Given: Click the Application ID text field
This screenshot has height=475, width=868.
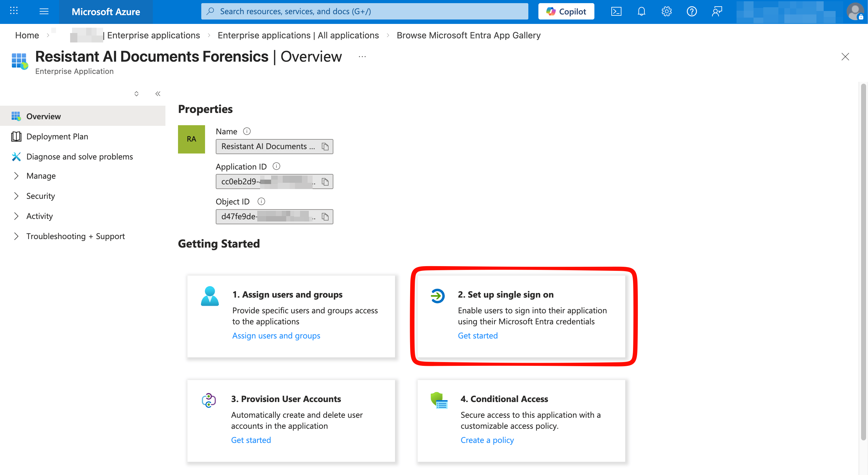Looking at the screenshot, I should (x=274, y=182).
